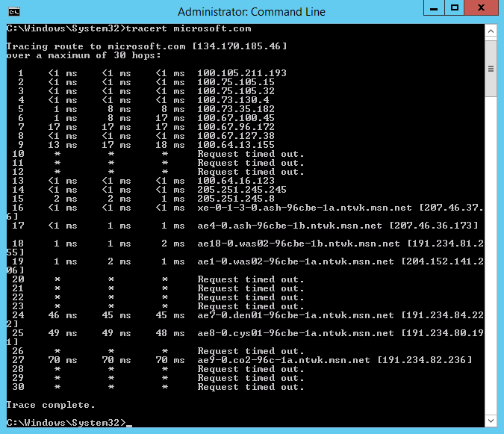
Task: Click hostname 'ae9-0.co2-96c-1a.ntwk.msn.net'
Action: point(284,360)
